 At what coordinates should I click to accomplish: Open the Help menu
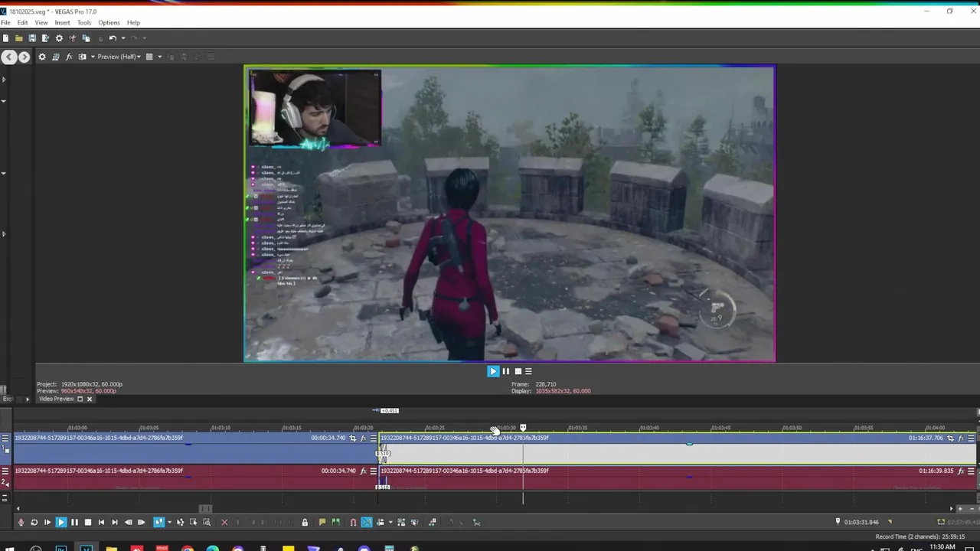tap(133, 23)
